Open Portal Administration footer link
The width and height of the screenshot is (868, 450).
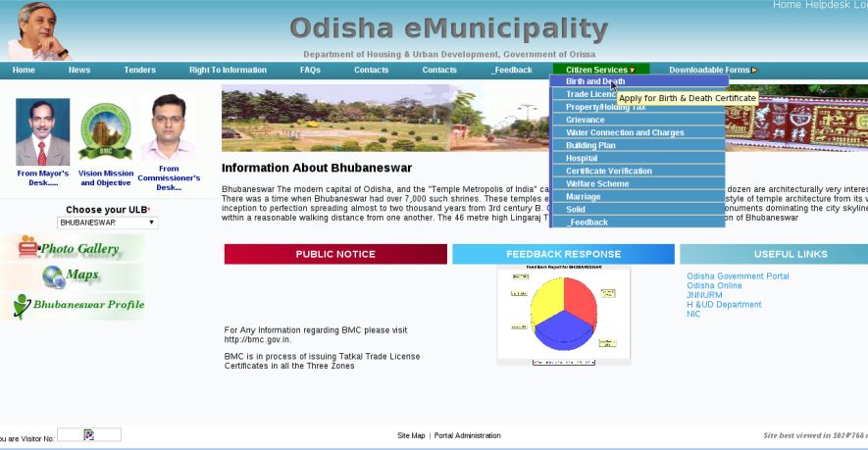[467, 435]
